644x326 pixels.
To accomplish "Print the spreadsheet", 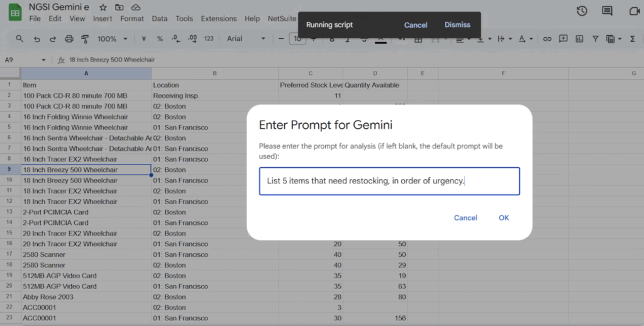I will click(69, 39).
